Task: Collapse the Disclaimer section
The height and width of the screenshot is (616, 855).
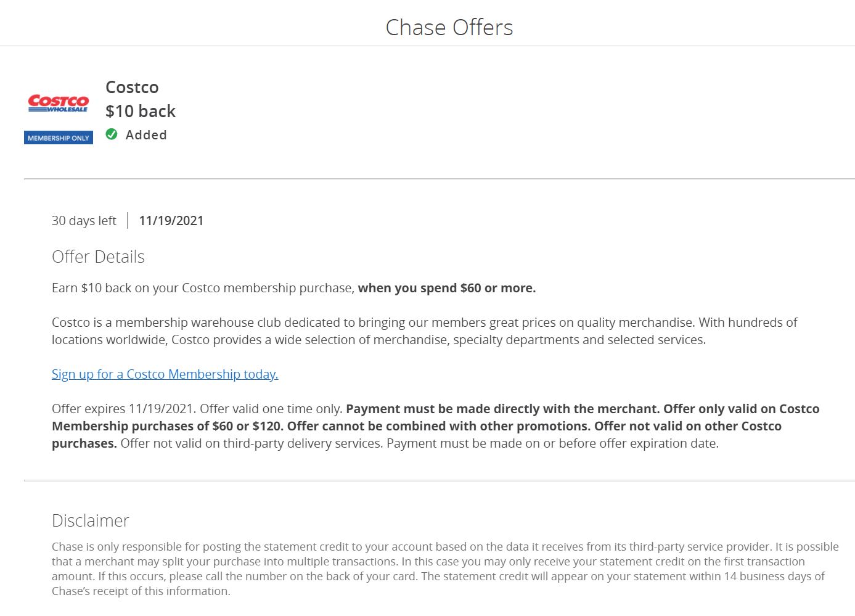Action: pos(90,520)
